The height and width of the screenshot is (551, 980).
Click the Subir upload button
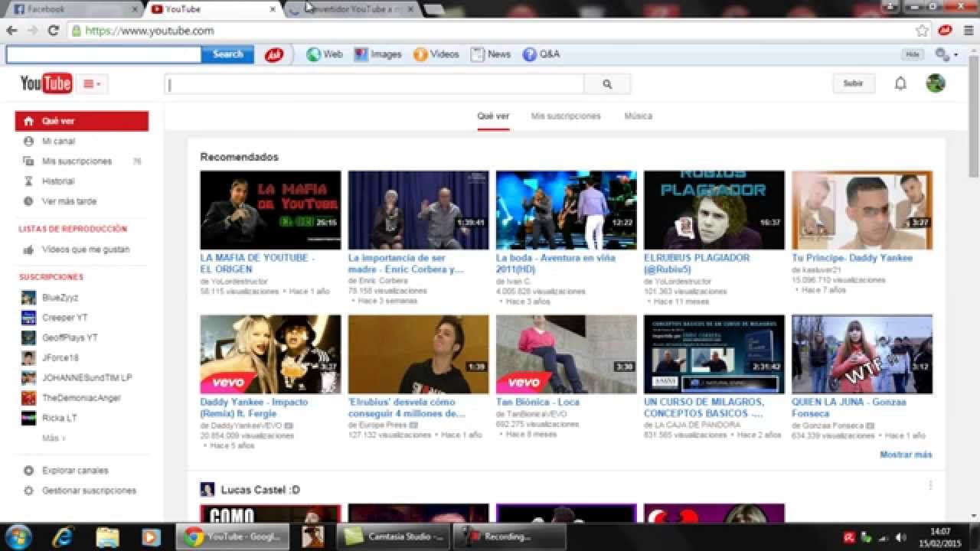[x=854, y=83]
